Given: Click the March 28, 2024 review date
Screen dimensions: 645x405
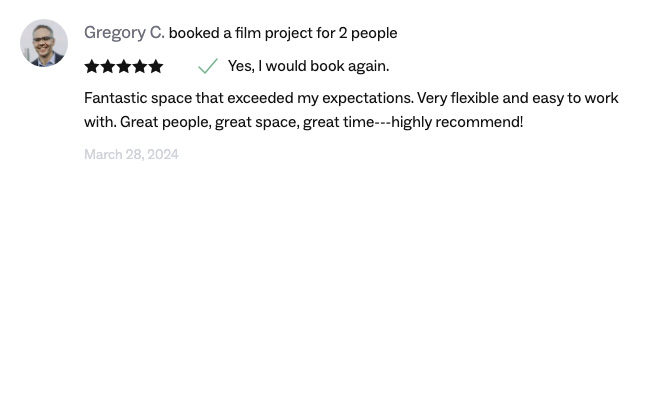Looking at the screenshot, I should (x=131, y=154).
